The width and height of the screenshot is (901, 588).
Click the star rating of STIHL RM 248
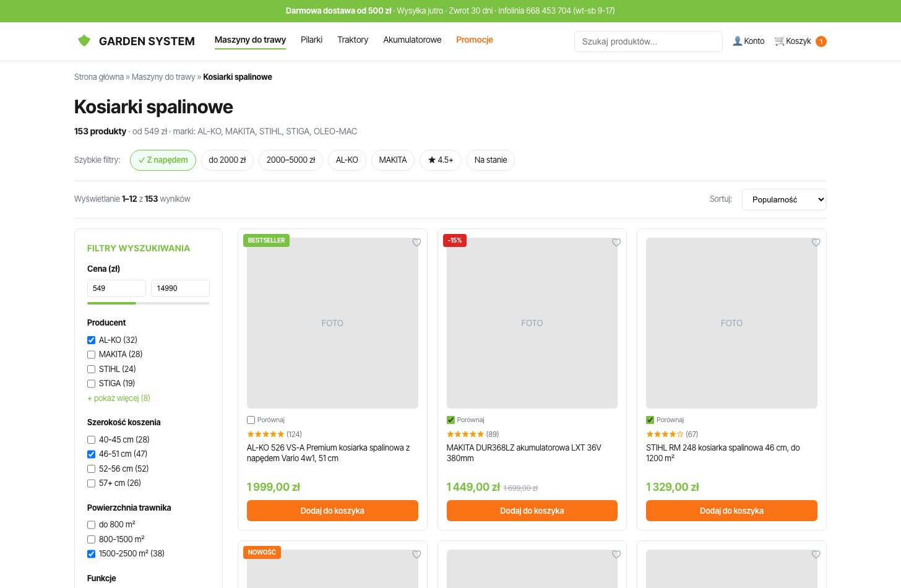(x=665, y=435)
